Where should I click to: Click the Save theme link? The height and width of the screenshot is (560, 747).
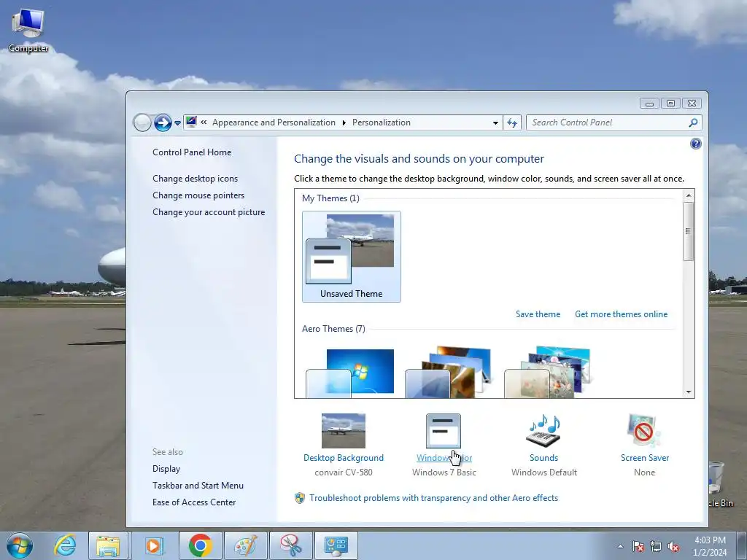pos(538,314)
